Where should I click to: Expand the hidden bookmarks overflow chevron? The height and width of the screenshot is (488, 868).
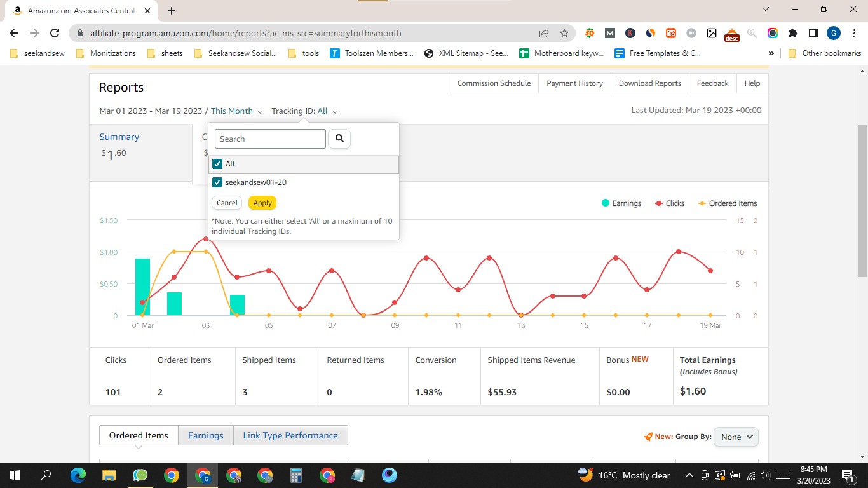[771, 53]
